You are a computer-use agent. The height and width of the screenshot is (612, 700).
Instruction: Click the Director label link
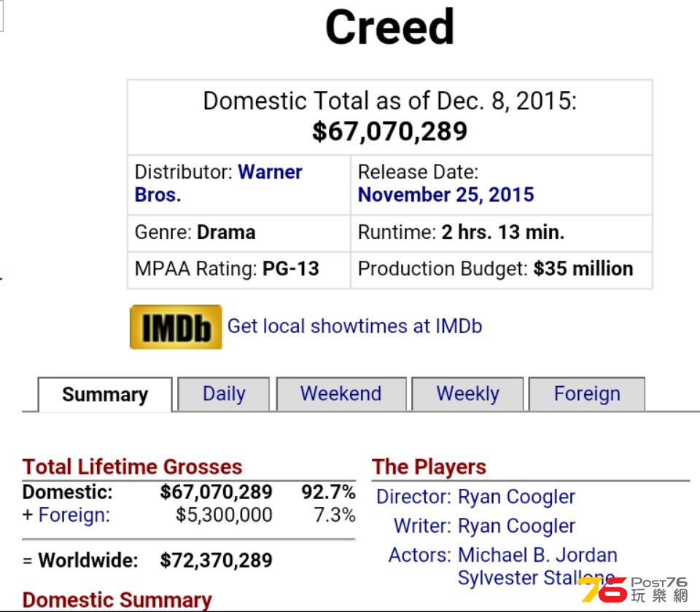pyautogui.click(x=414, y=497)
